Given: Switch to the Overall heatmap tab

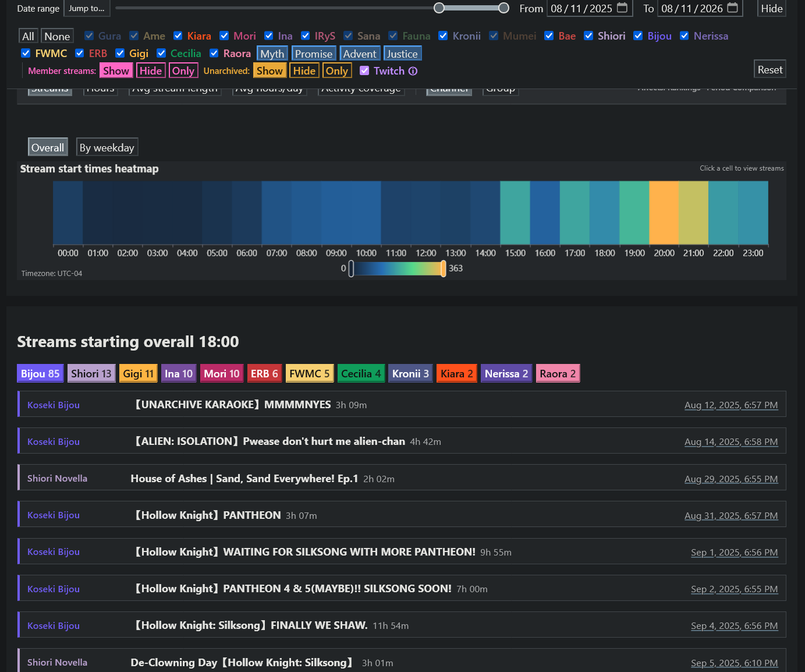Looking at the screenshot, I should 48,147.
